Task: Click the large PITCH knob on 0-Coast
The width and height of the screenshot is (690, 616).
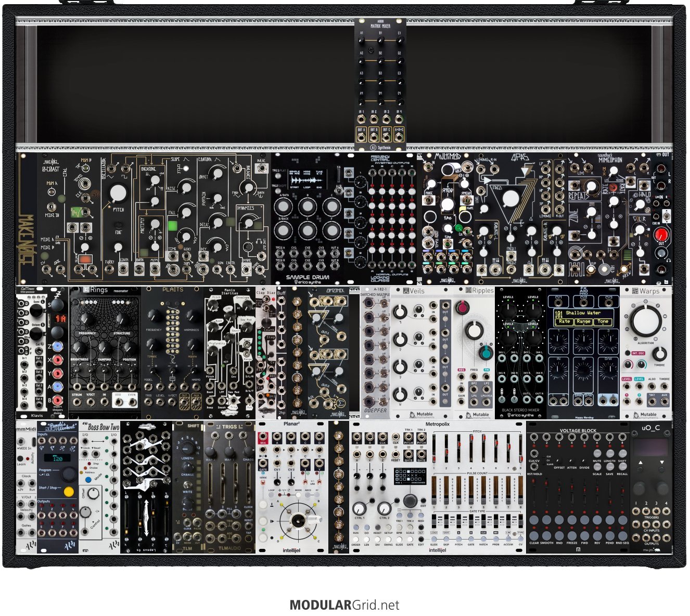Action: [118, 193]
